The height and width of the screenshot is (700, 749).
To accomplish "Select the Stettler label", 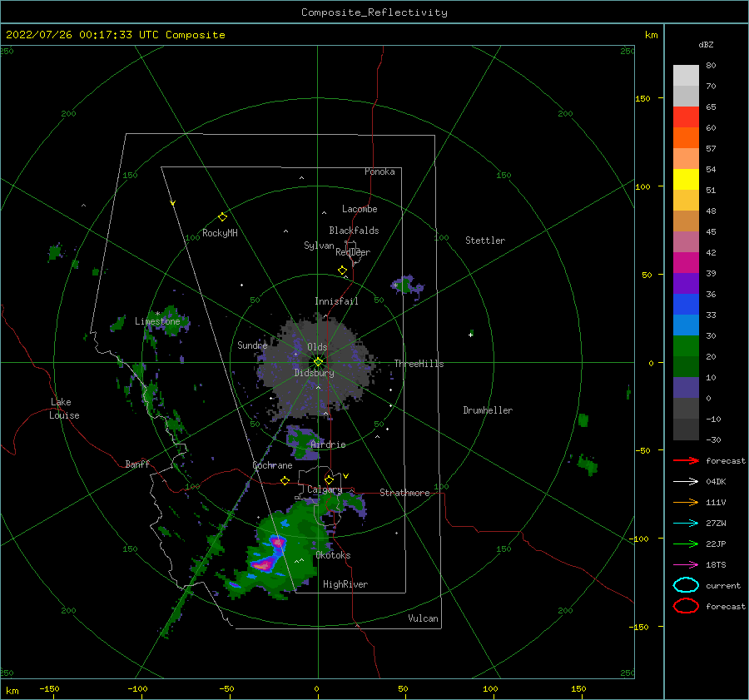I will pos(485,241).
